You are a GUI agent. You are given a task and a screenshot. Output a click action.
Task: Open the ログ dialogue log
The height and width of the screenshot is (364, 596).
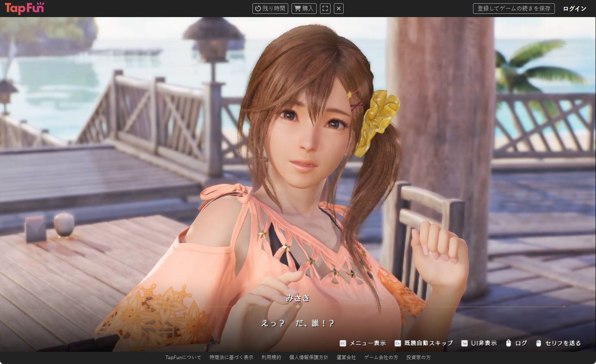pyautogui.click(x=516, y=343)
